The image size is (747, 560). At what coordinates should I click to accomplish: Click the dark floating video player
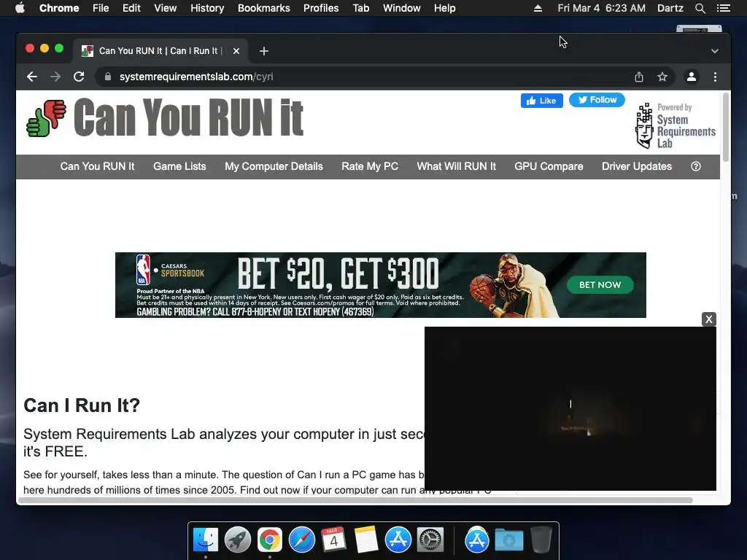click(570, 408)
